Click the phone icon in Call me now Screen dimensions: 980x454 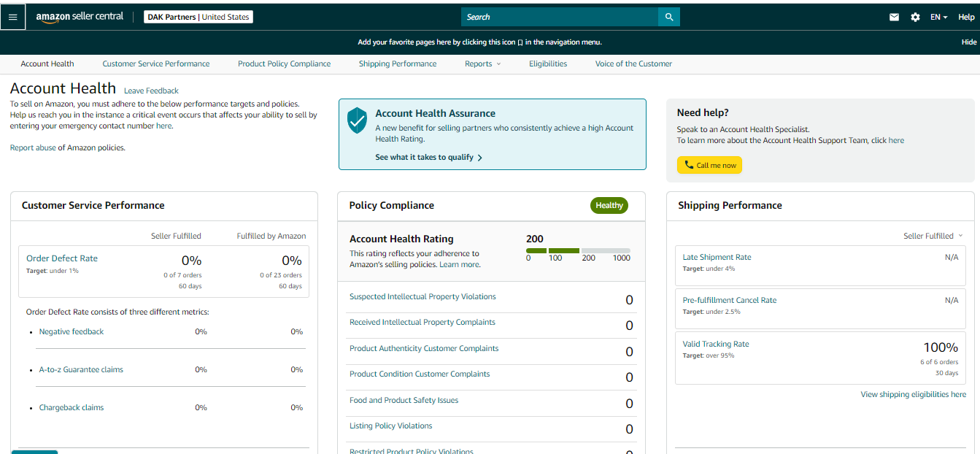pos(689,165)
